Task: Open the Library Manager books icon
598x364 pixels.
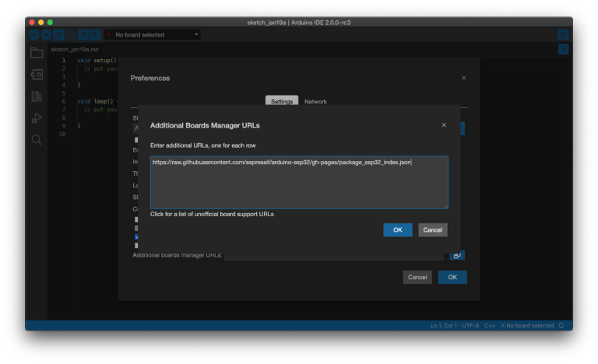Action: 37,96
